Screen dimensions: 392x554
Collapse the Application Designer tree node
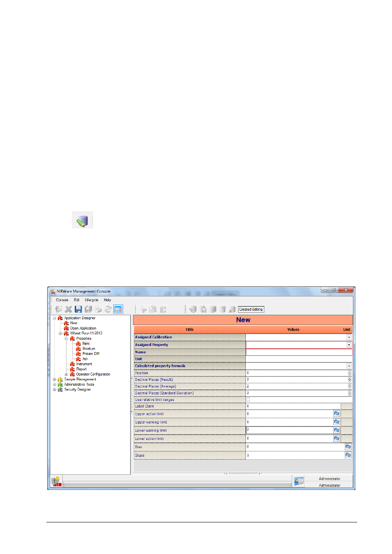point(54,318)
